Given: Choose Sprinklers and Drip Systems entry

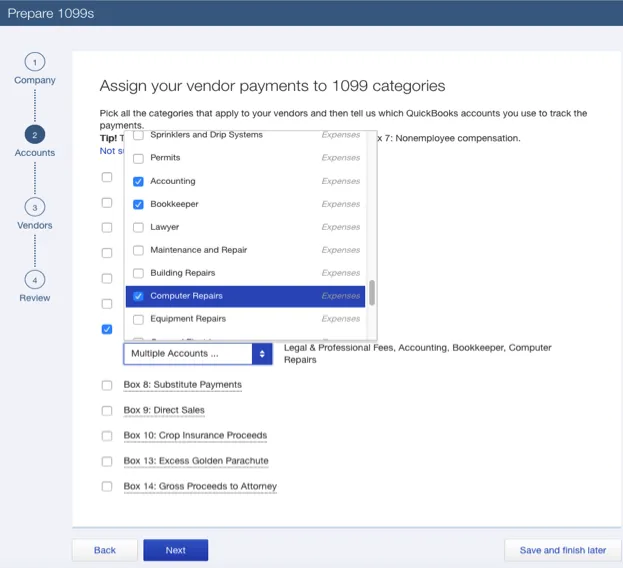Looking at the screenshot, I should [x=206, y=135].
